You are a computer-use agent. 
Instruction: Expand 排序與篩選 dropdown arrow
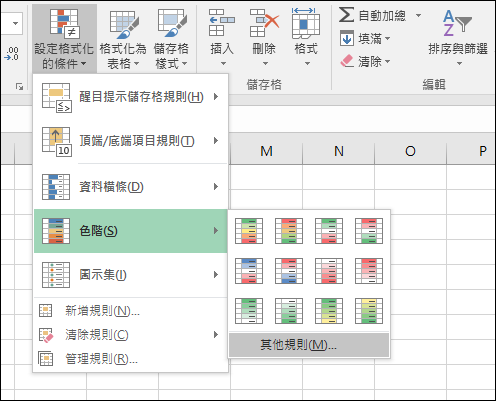point(459,63)
